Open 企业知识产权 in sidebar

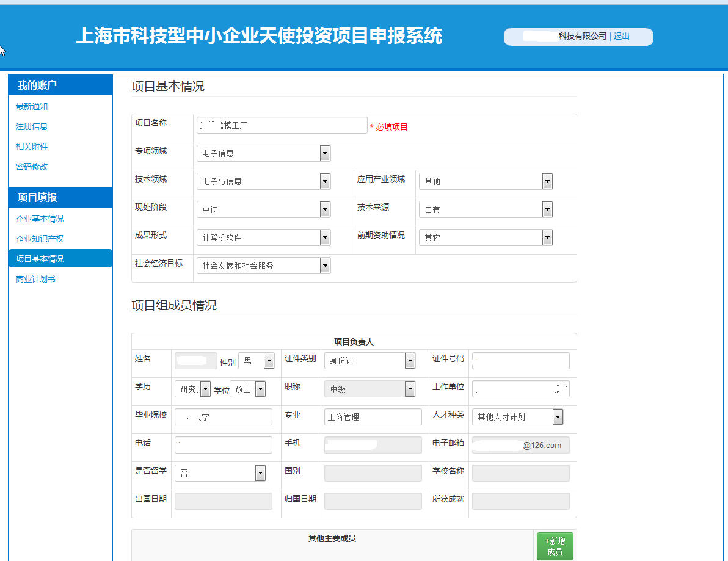(x=40, y=239)
